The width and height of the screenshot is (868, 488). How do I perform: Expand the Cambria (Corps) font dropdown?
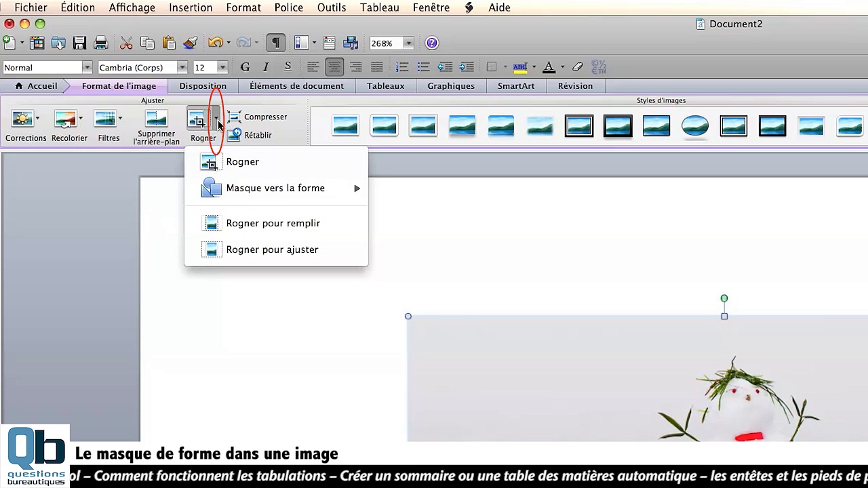click(x=182, y=67)
